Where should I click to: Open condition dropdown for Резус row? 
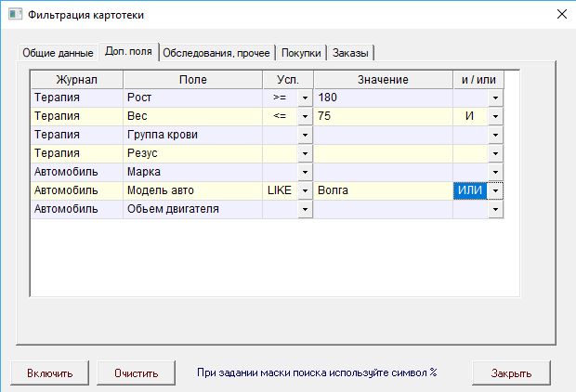click(x=305, y=153)
